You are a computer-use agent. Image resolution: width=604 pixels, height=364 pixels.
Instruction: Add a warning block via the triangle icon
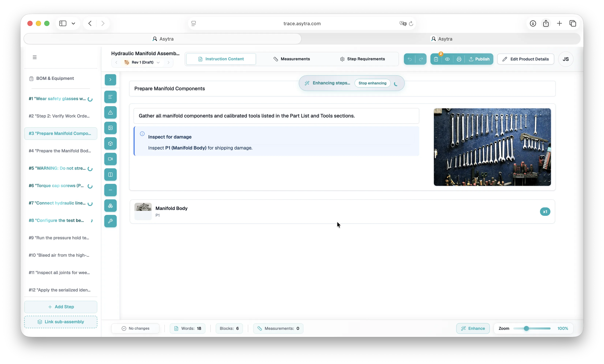(110, 112)
